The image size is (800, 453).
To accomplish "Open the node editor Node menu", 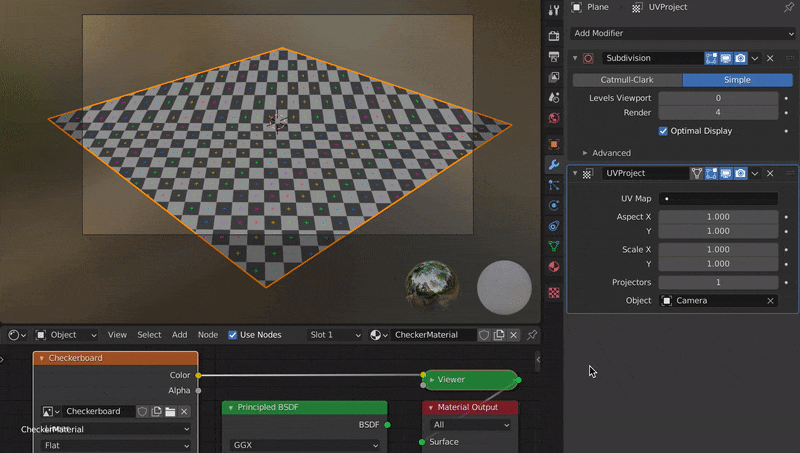I will (208, 335).
